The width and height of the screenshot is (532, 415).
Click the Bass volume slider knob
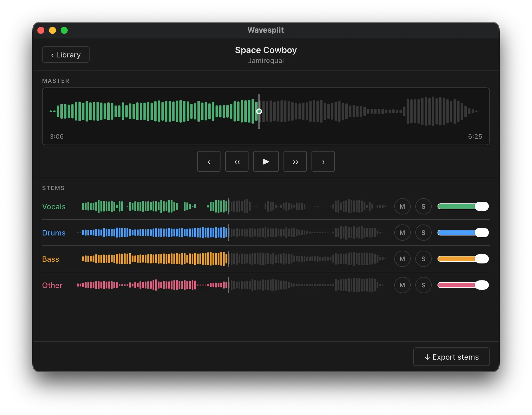[x=482, y=259]
